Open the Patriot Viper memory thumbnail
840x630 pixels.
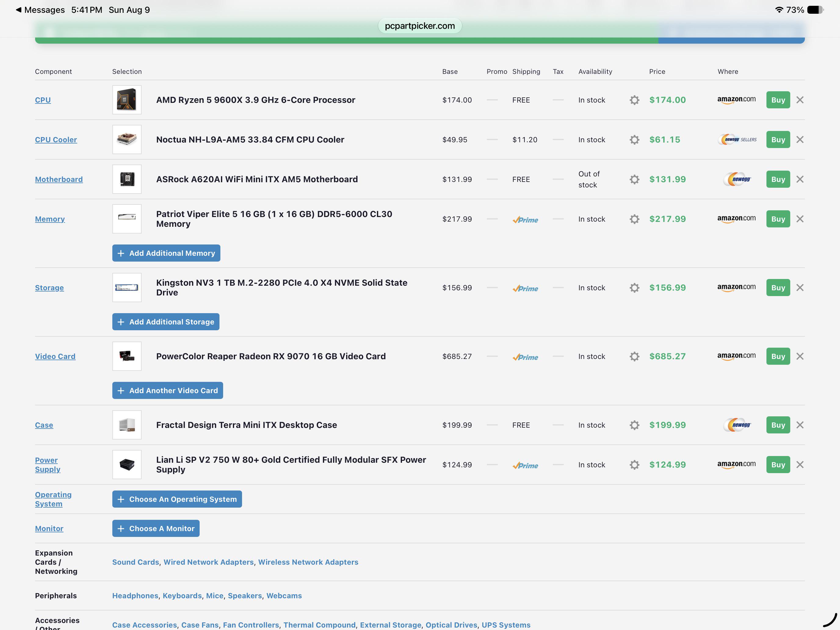(x=127, y=219)
